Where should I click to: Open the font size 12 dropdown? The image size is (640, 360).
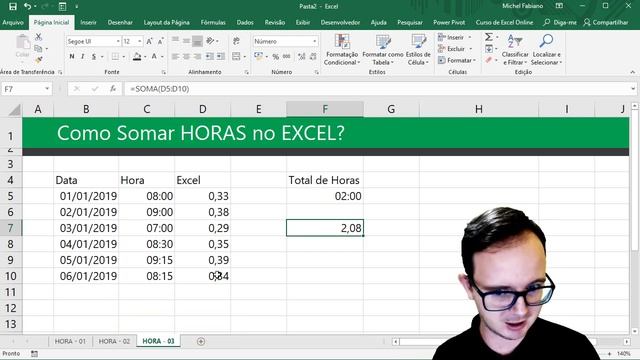click(140, 41)
